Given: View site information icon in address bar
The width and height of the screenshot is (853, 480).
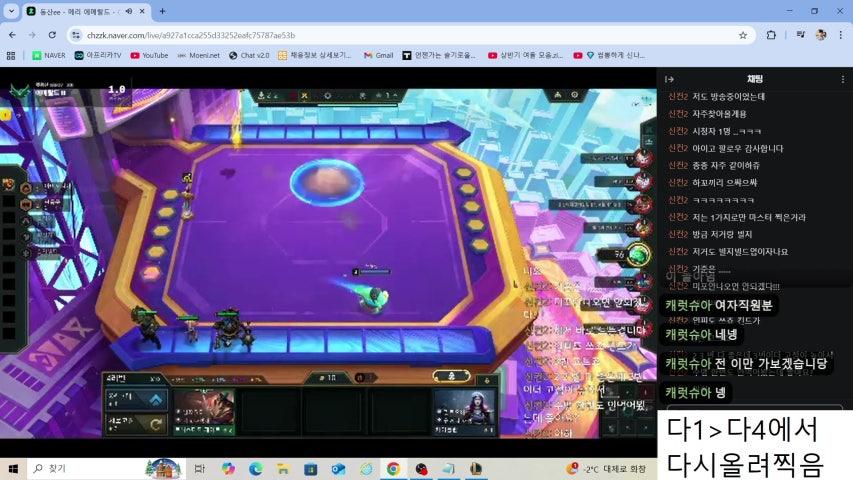Looking at the screenshot, I should click(76, 35).
